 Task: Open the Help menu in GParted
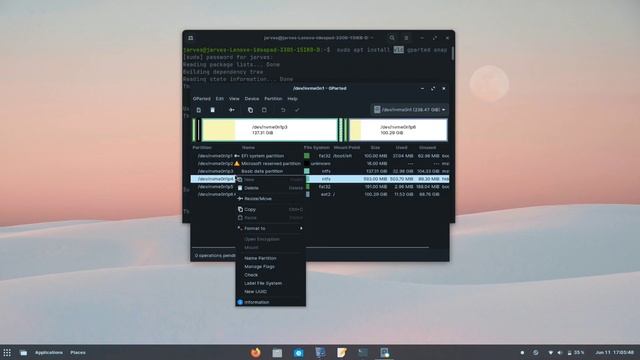(292, 99)
